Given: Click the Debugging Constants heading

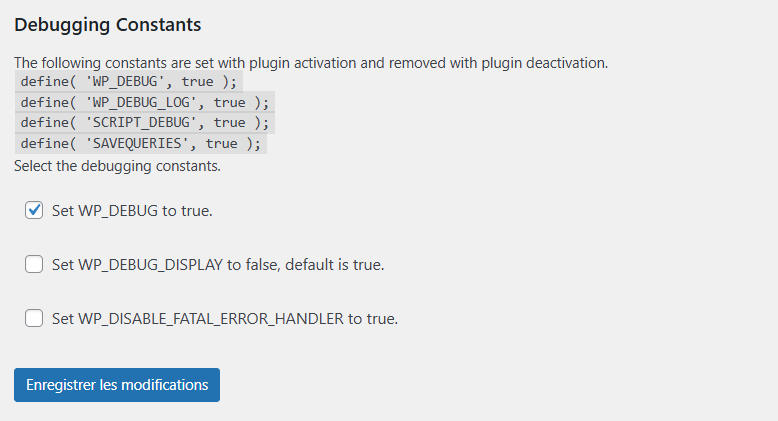Looking at the screenshot, I should tap(108, 23).
